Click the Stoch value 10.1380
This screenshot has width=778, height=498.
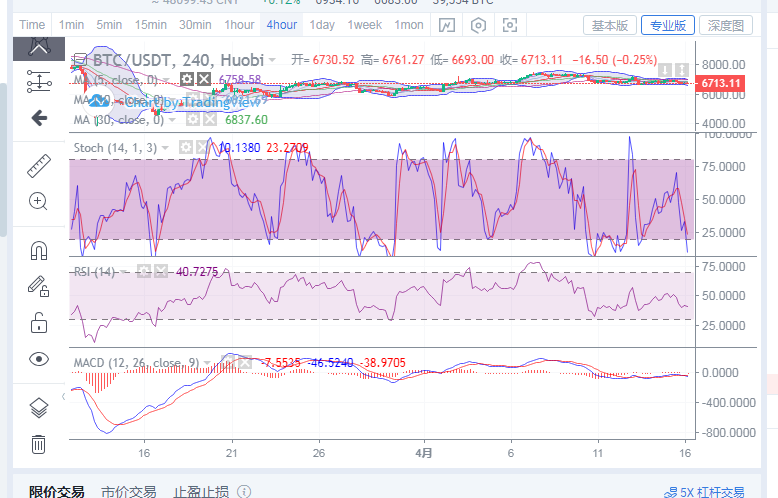point(239,148)
